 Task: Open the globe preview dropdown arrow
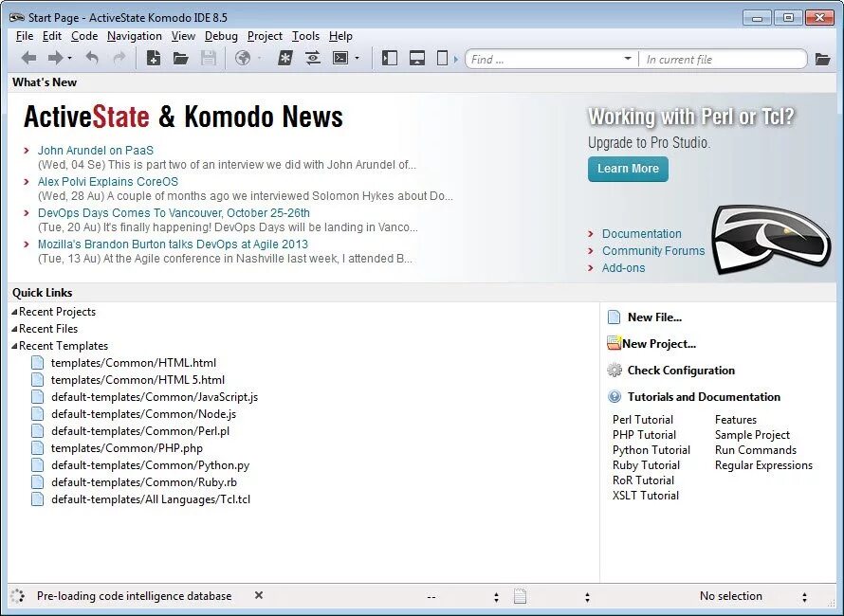[259, 58]
